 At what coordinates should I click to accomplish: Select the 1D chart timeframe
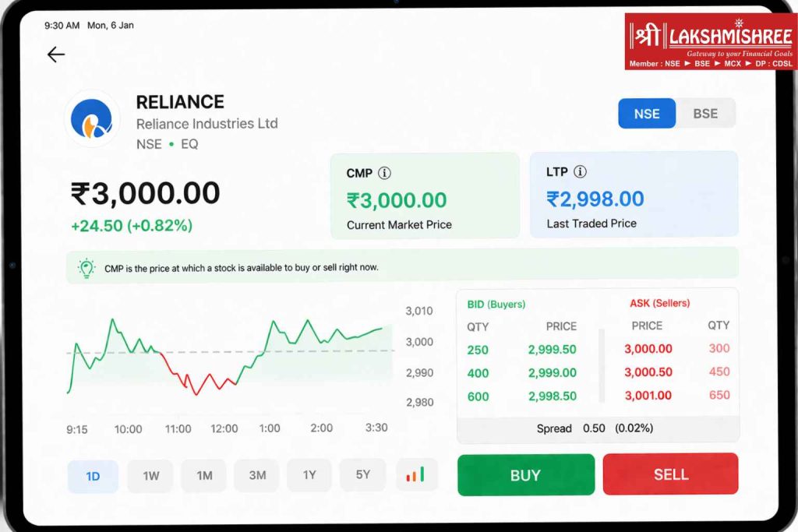click(93, 476)
